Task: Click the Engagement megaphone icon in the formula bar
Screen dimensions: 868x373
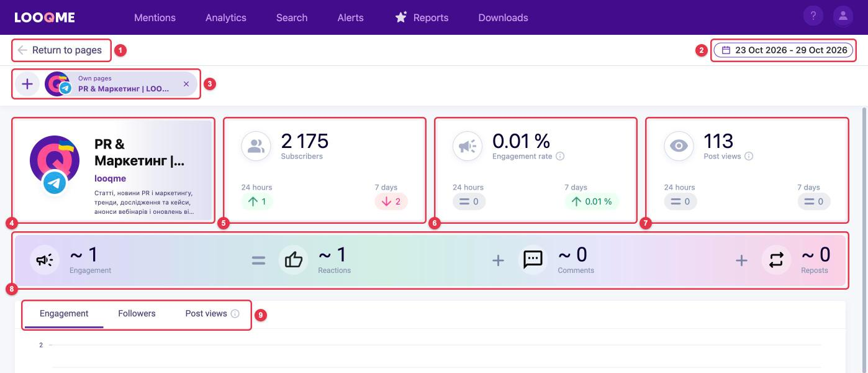Action: (x=45, y=260)
